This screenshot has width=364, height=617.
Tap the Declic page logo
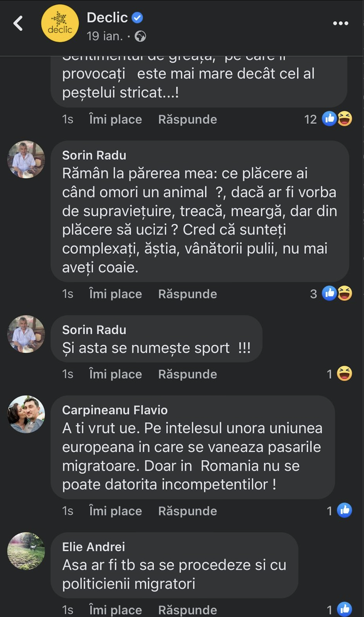60,23
